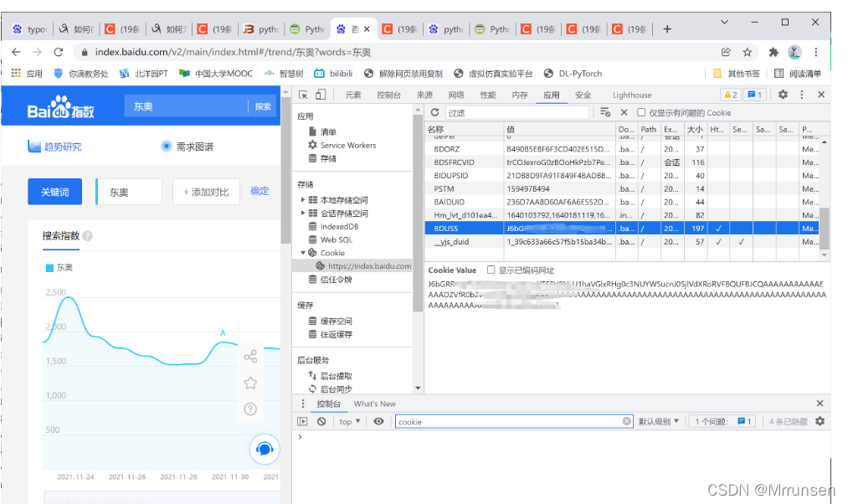Image resolution: width=848 pixels, height=504 pixels.
Task: Open console settings gear
Action: [820, 421]
